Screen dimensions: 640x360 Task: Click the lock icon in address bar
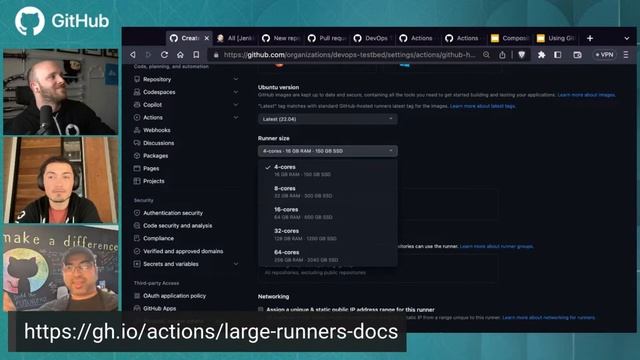click(x=216, y=55)
